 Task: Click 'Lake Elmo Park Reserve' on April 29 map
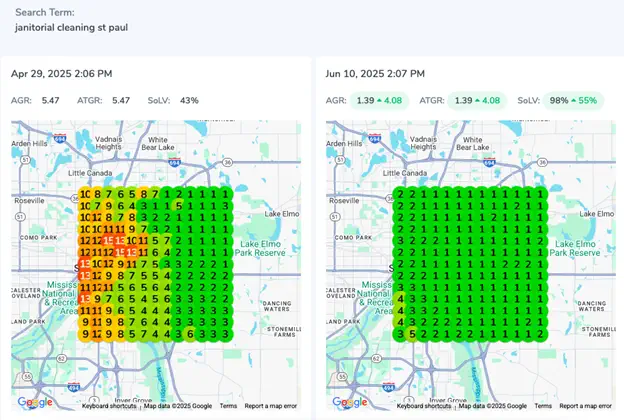[260, 248]
